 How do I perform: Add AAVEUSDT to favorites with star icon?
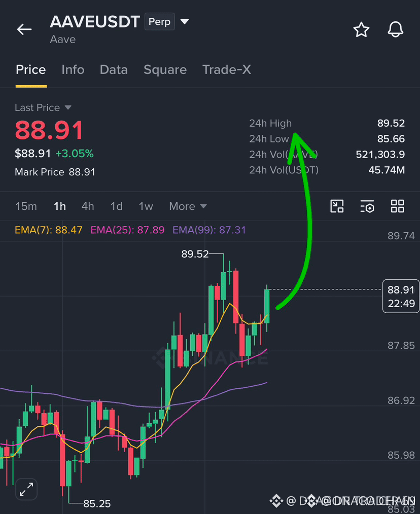361,29
